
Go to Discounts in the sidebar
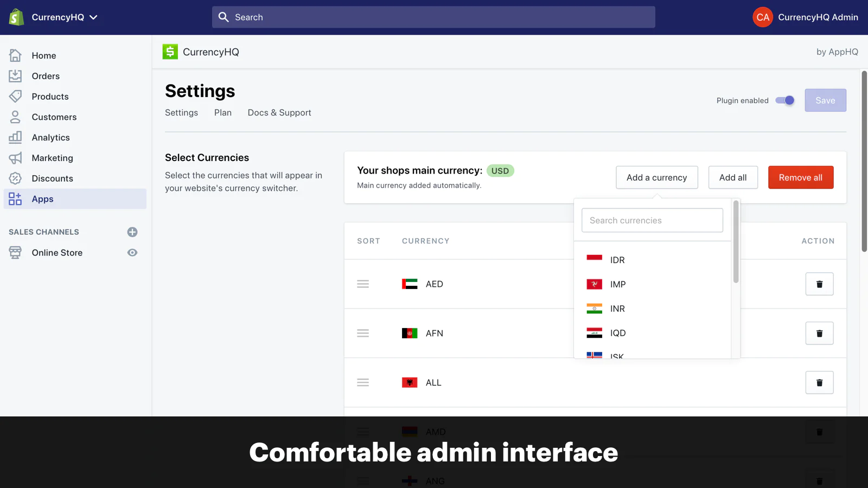(52, 178)
